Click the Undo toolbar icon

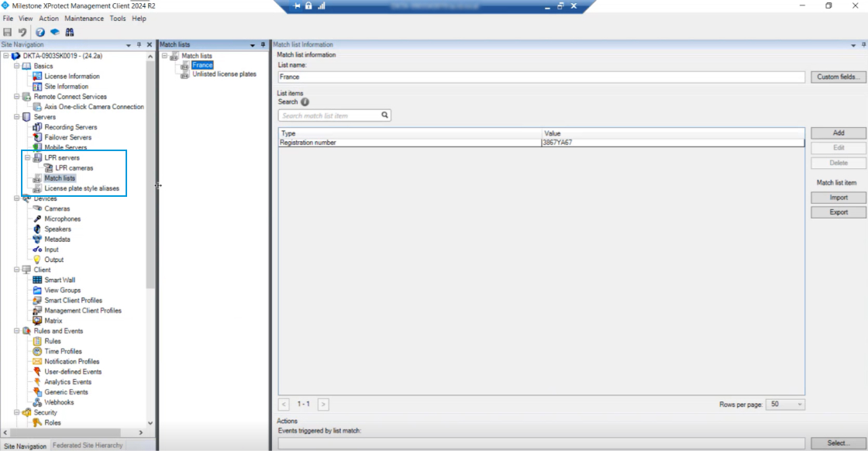pyautogui.click(x=22, y=33)
